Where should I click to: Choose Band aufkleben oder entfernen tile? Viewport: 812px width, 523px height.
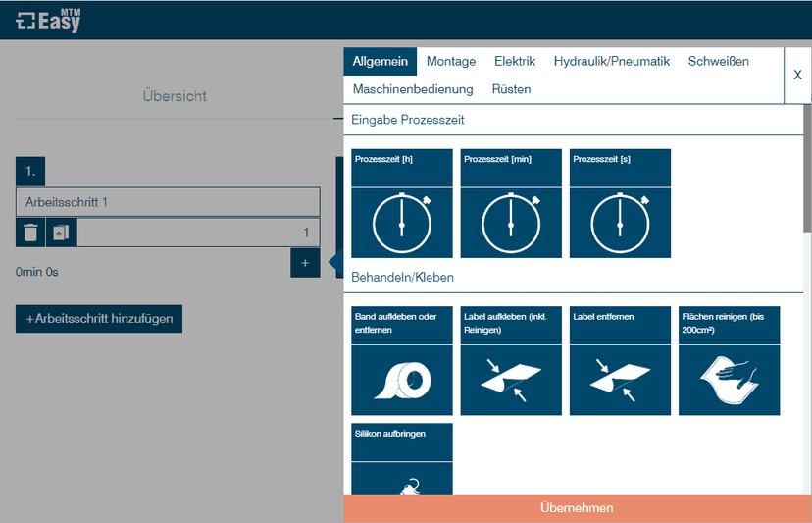401,360
